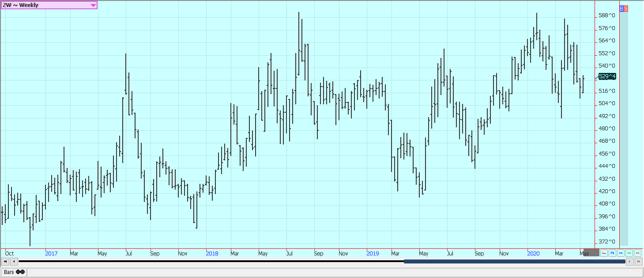The height and width of the screenshot is (278, 644).
Task: Click the empty input field beside Bars
Action: click(335, 272)
